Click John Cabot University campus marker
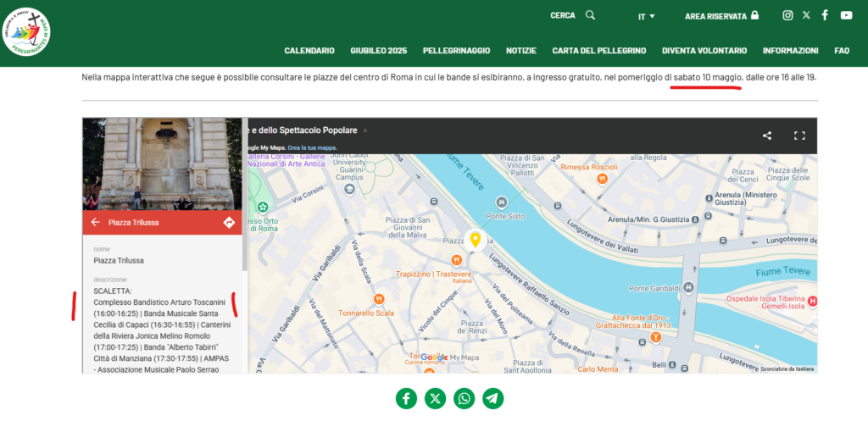This screenshot has width=868, height=421. tap(349, 190)
